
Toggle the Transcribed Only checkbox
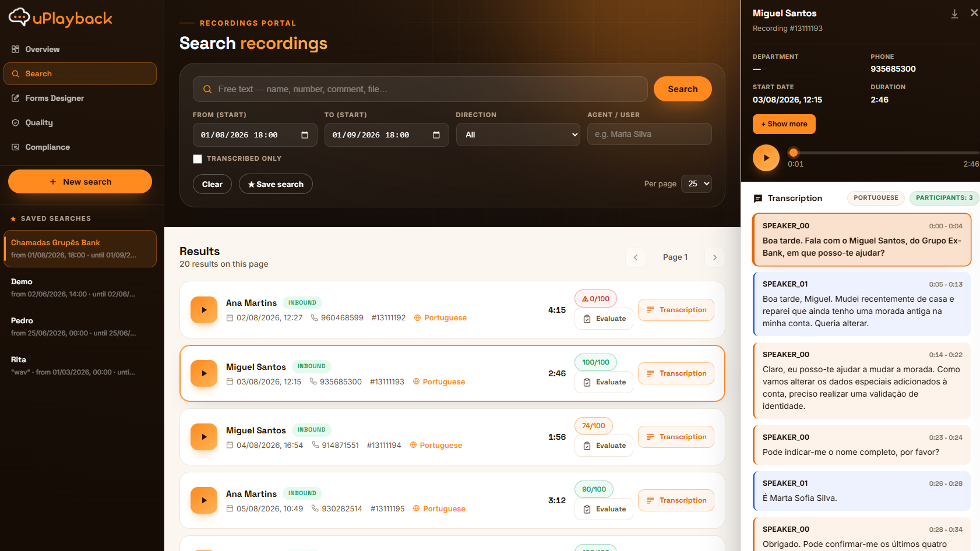tap(198, 159)
